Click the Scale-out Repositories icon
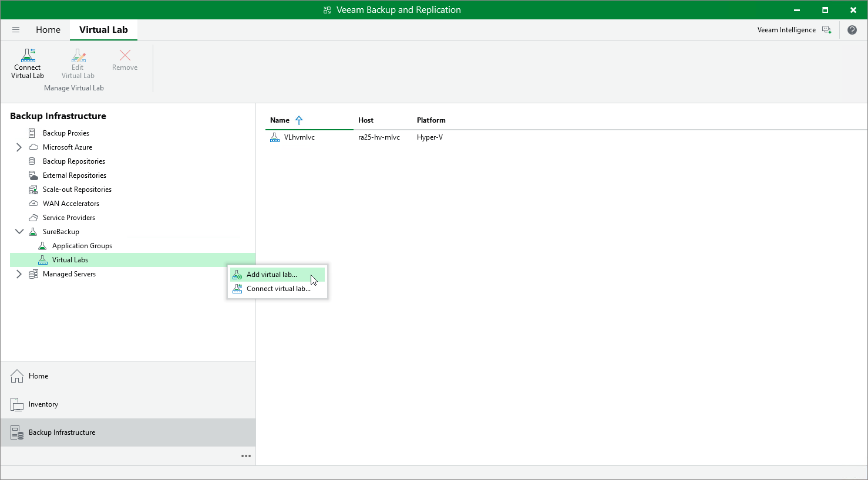 coord(33,190)
